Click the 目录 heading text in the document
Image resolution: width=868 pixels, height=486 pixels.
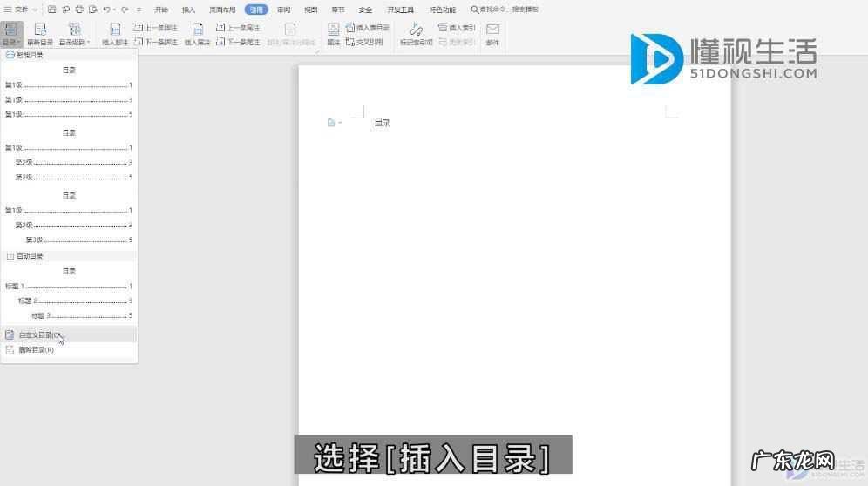pos(382,123)
